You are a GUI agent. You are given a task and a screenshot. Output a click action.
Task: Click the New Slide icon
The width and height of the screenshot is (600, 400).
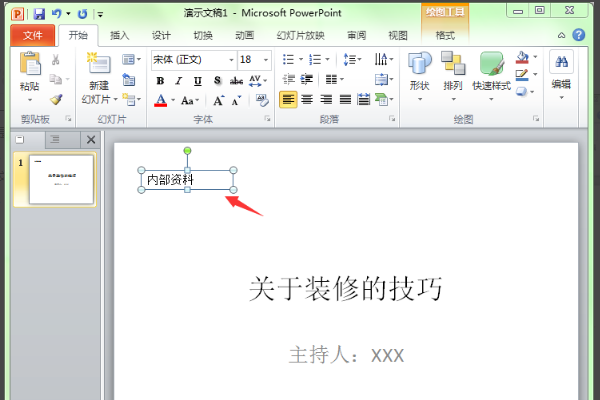coord(99,63)
